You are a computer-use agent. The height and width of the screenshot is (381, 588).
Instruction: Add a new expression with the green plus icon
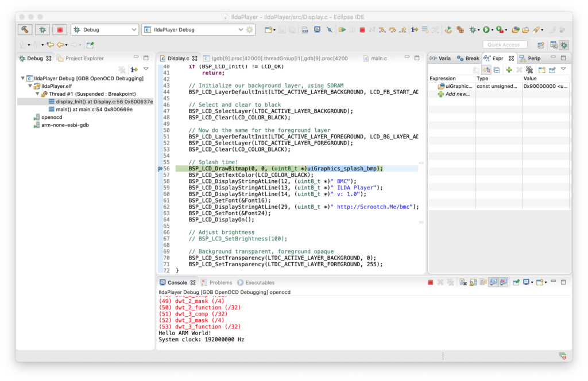coord(509,69)
